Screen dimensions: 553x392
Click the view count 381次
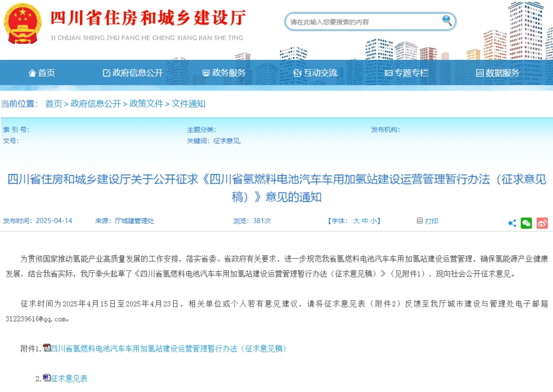pos(262,221)
